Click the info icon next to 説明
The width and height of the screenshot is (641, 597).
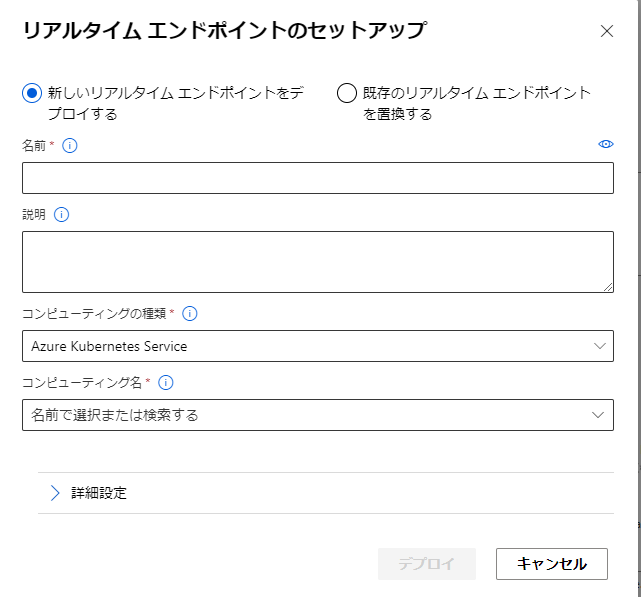(x=61, y=214)
